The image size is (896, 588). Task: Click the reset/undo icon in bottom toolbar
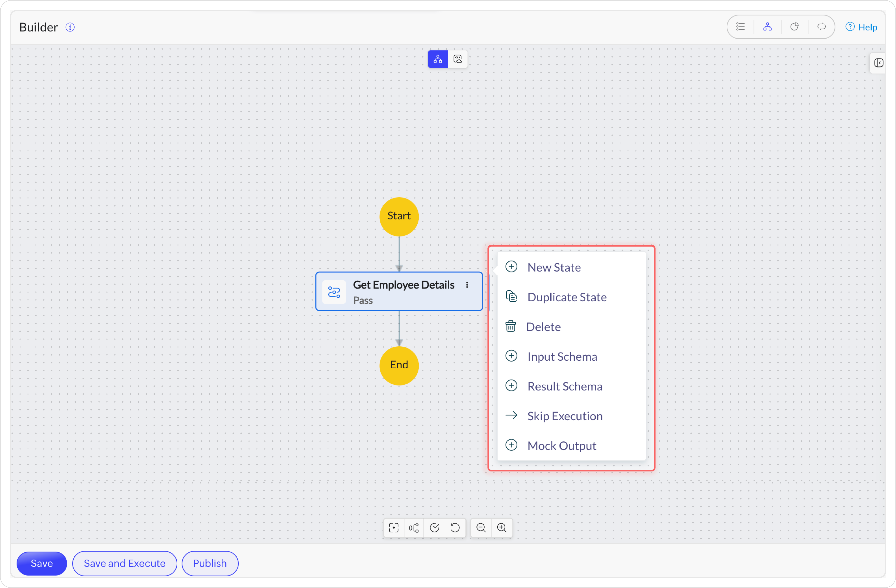(x=455, y=528)
